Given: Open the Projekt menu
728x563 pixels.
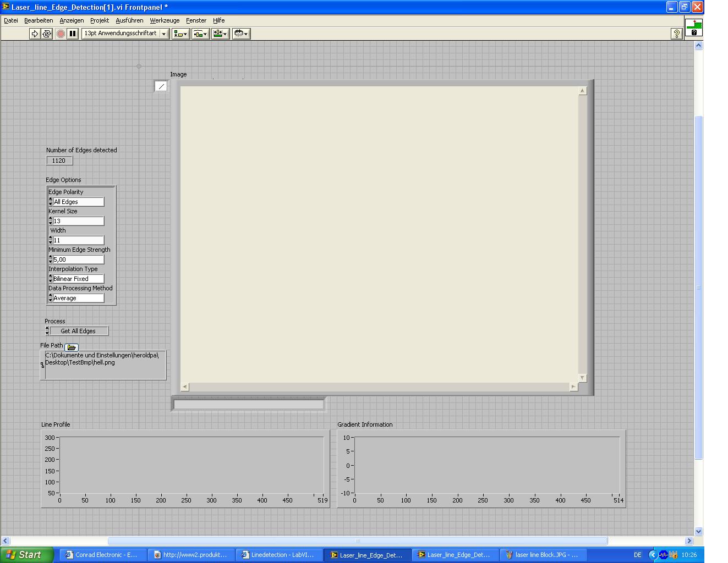Looking at the screenshot, I should [100, 20].
